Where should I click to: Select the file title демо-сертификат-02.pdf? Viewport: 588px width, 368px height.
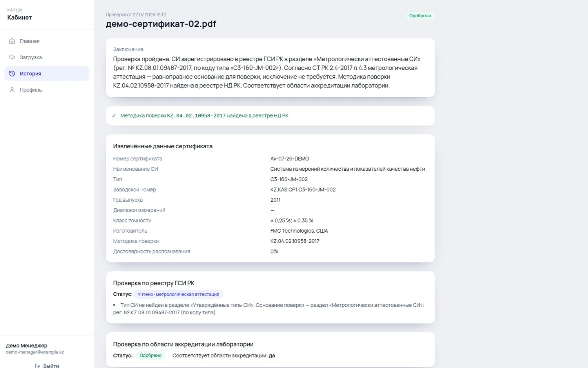[161, 24]
